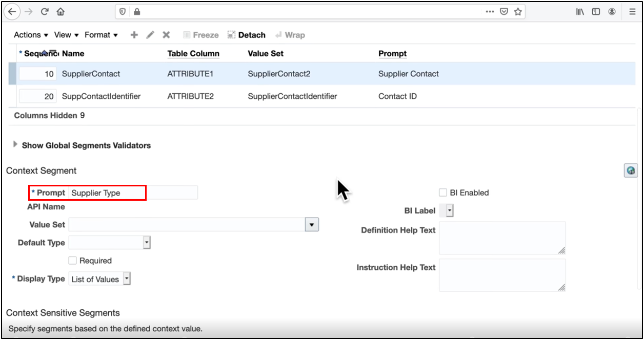The image size is (644, 340).
Task: Open the Default Type dropdown
Action: pyautogui.click(x=147, y=243)
